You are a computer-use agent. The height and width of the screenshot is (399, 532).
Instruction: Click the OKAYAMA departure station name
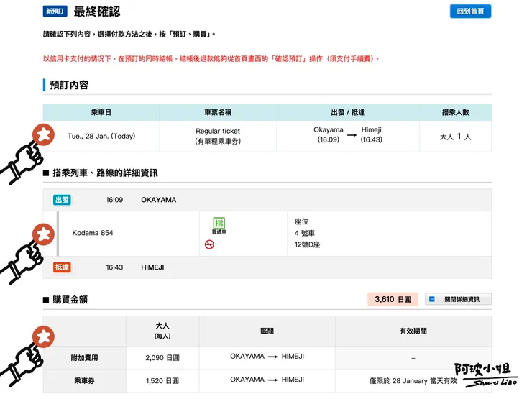pyautogui.click(x=158, y=200)
